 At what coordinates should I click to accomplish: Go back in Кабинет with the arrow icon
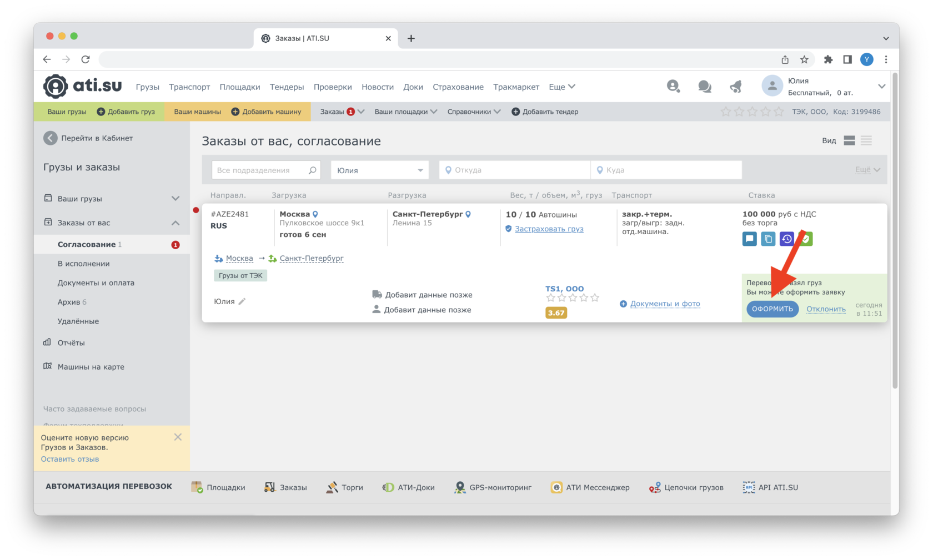[51, 138]
